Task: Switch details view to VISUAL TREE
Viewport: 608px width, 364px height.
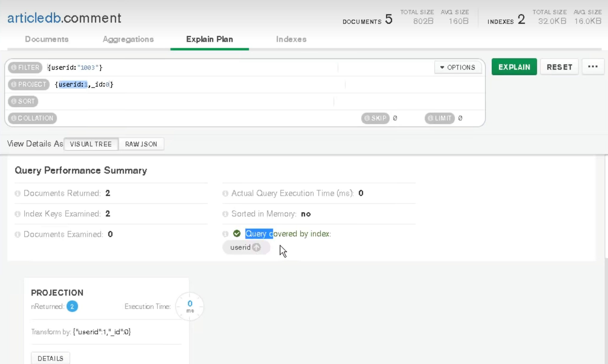Action: 91,144
